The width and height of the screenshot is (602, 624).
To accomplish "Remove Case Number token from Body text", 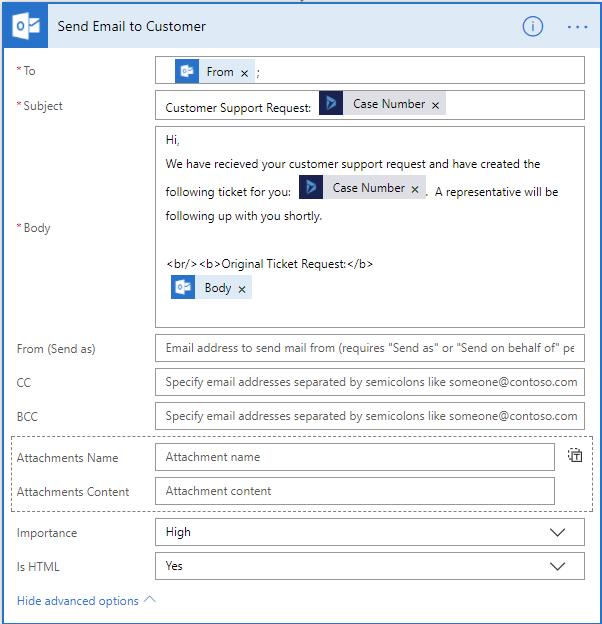I will click(415, 189).
